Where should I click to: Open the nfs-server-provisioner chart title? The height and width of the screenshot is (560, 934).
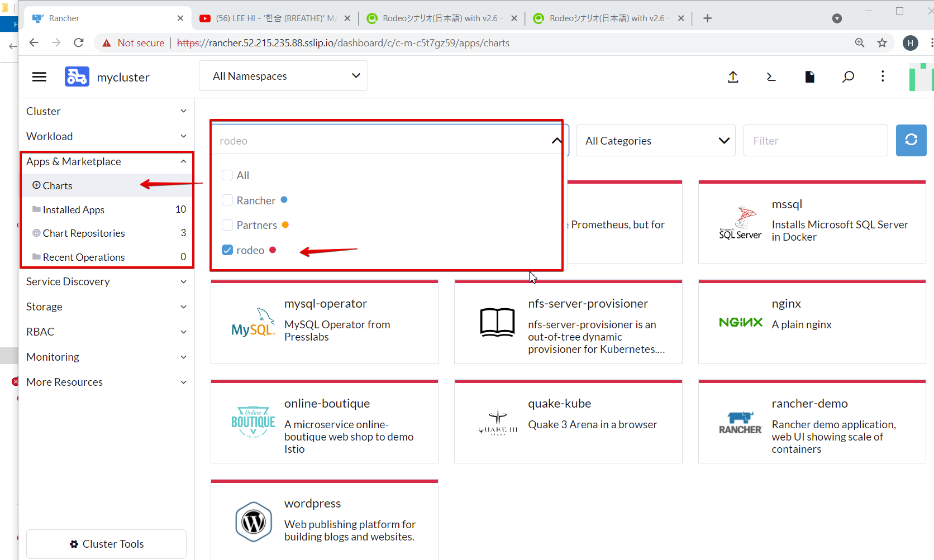[x=588, y=304]
